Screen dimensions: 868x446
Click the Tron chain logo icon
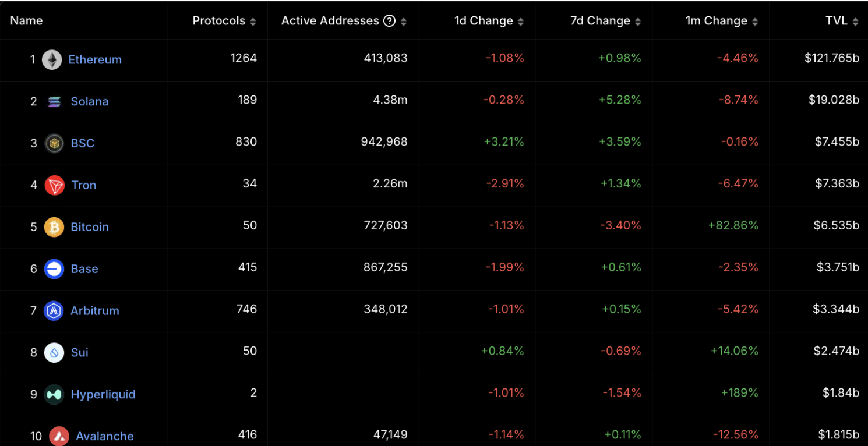coord(54,185)
